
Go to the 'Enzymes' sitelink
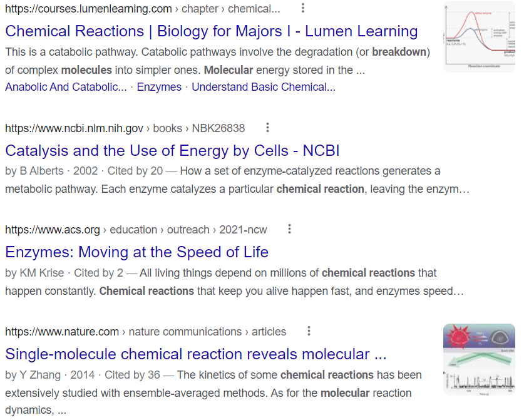(159, 87)
